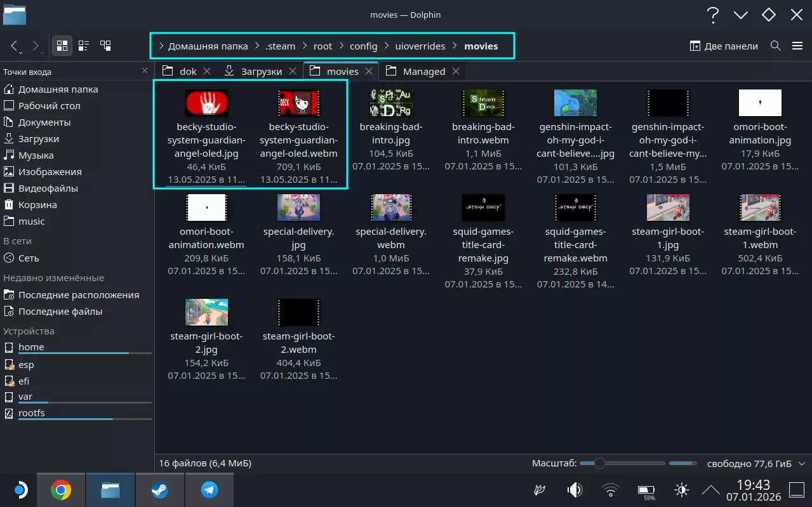Close the movies tab
Screen dimensions: 812x507
(x=369, y=71)
